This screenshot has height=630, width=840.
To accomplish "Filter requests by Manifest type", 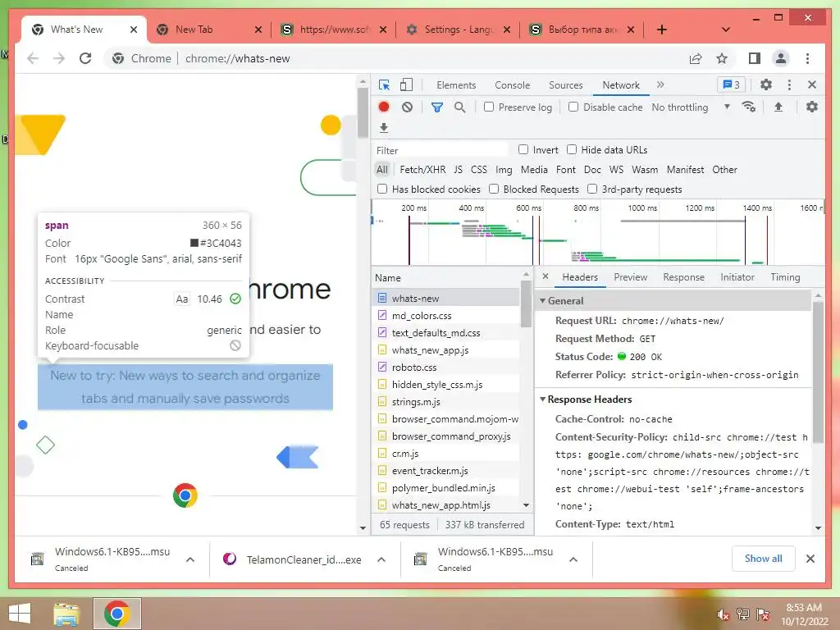I will pos(685,169).
